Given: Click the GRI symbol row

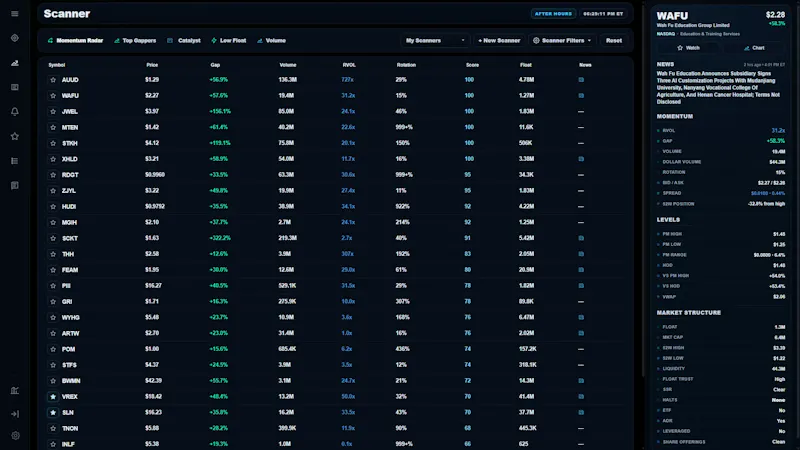Looking at the screenshot, I should point(337,302).
